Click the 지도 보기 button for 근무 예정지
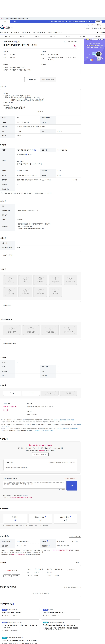The image size is (105, 644). point(75,180)
